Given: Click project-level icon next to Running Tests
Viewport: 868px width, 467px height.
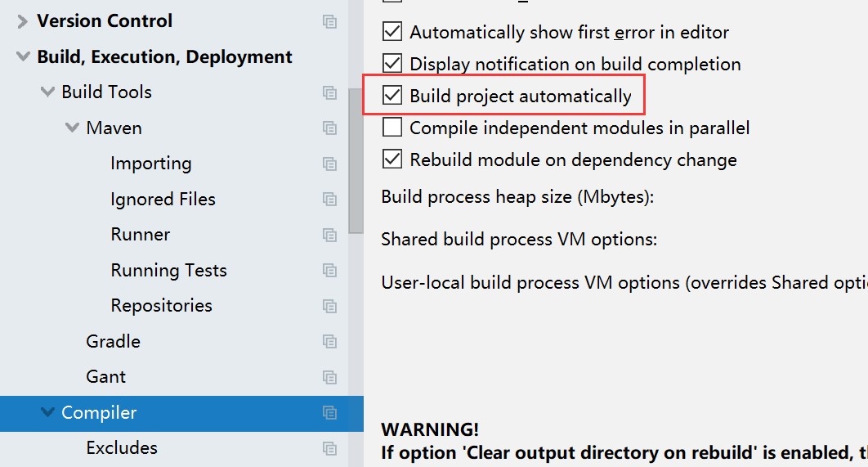Looking at the screenshot, I should pyautogui.click(x=329, y=271).
